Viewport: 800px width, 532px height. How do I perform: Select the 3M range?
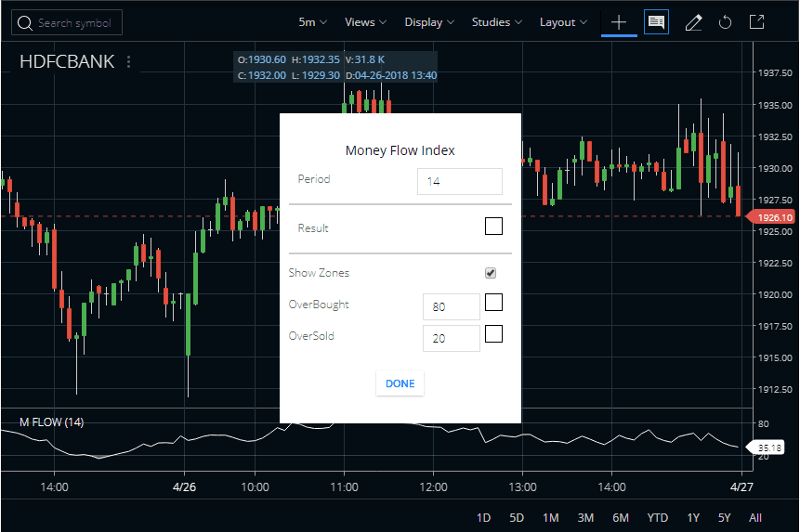pyautogui.click(x=585, y=518)
